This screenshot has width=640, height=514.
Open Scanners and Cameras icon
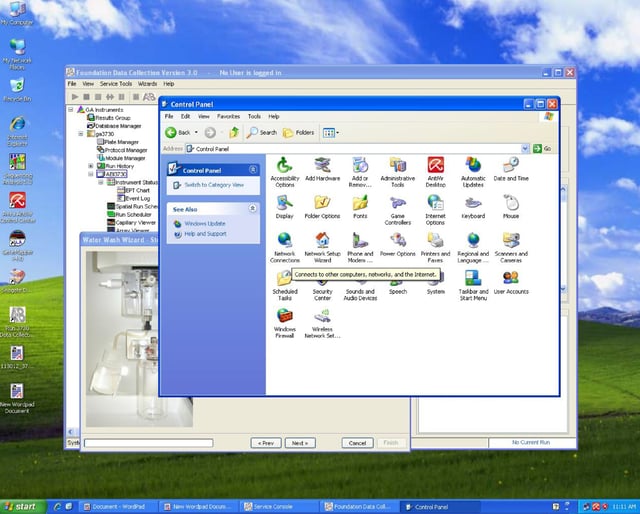pos(511,247)
